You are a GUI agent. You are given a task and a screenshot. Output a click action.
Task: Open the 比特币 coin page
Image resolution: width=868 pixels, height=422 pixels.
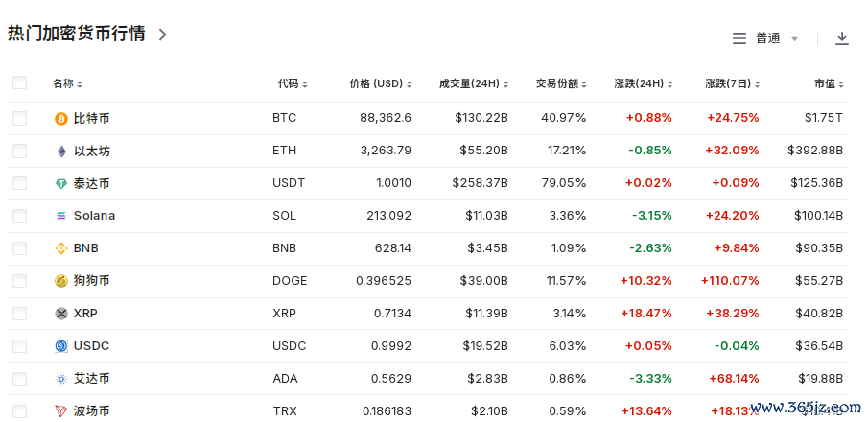tap(91, 118)
